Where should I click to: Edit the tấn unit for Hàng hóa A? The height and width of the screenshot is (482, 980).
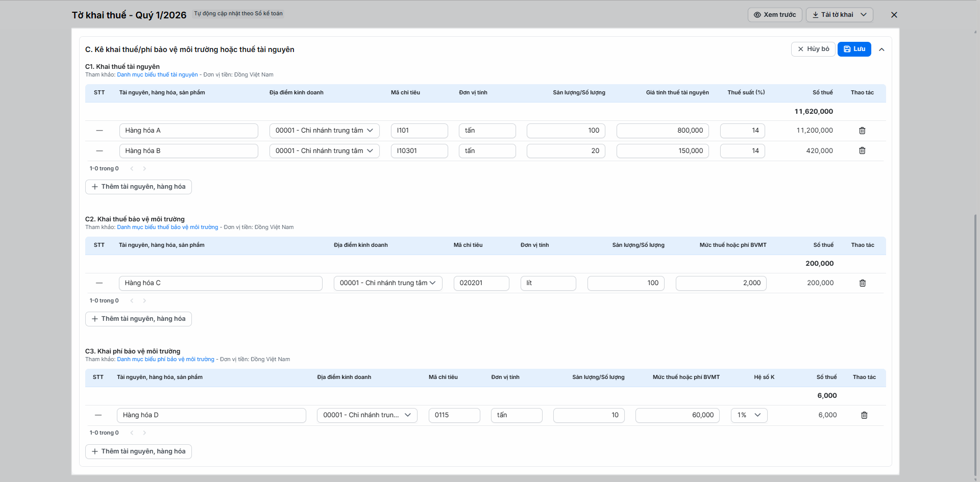487,131
